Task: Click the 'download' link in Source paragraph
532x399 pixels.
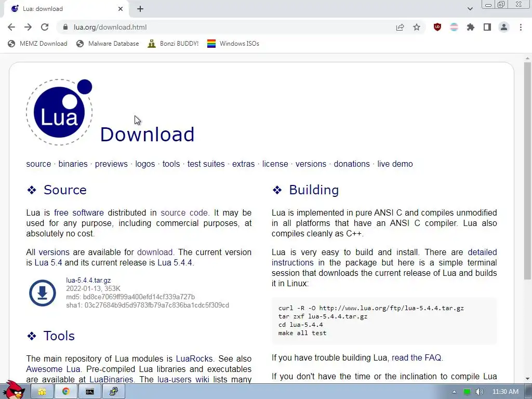Action: (x=155, y=252)
